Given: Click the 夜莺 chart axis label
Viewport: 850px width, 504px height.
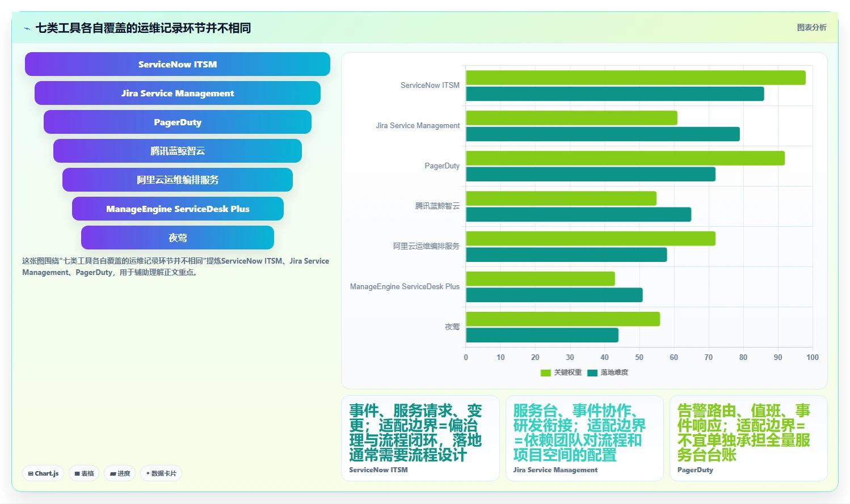Looking at the screenshot, I should click(452, 327).
